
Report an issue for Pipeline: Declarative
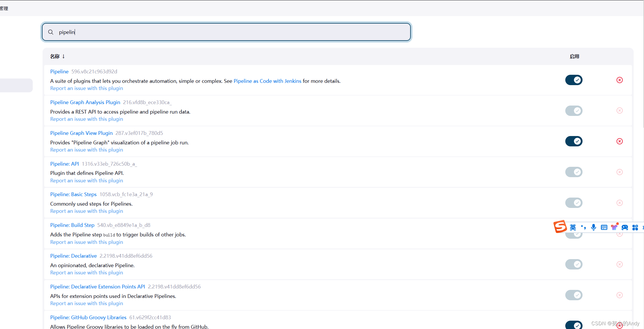click(x=86, y=273)
